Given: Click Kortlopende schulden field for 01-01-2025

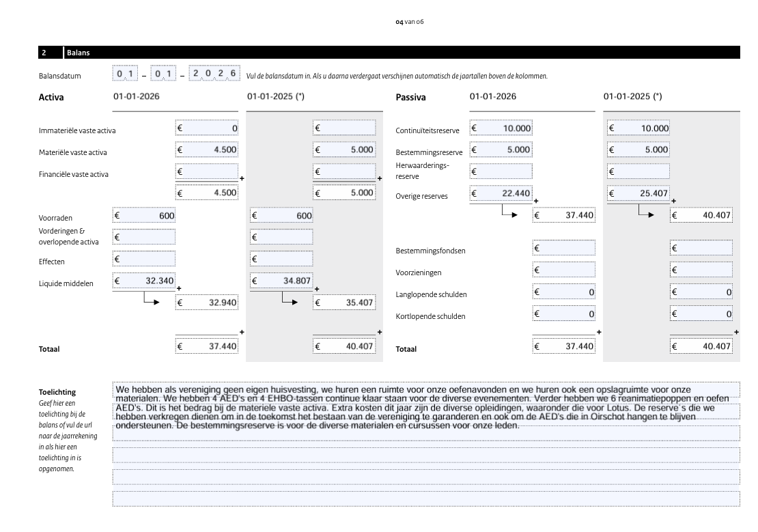Looking at the screenshot, I should pyautogui.click(x=701, y=314).
